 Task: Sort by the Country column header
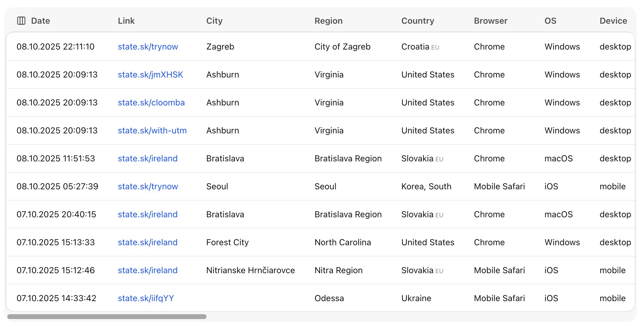[x=418, y=21]
